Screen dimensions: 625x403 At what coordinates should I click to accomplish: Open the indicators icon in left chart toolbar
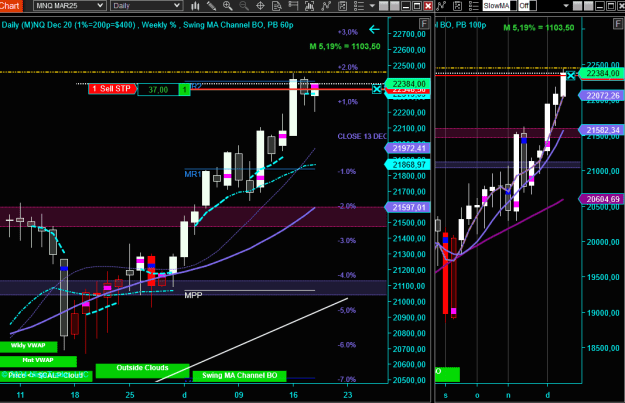309,6
